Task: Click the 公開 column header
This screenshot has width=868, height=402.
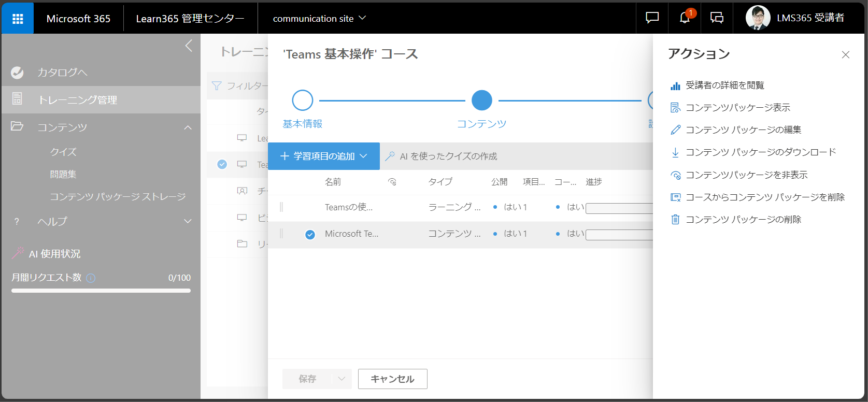Action: click(x=500, y=182)
